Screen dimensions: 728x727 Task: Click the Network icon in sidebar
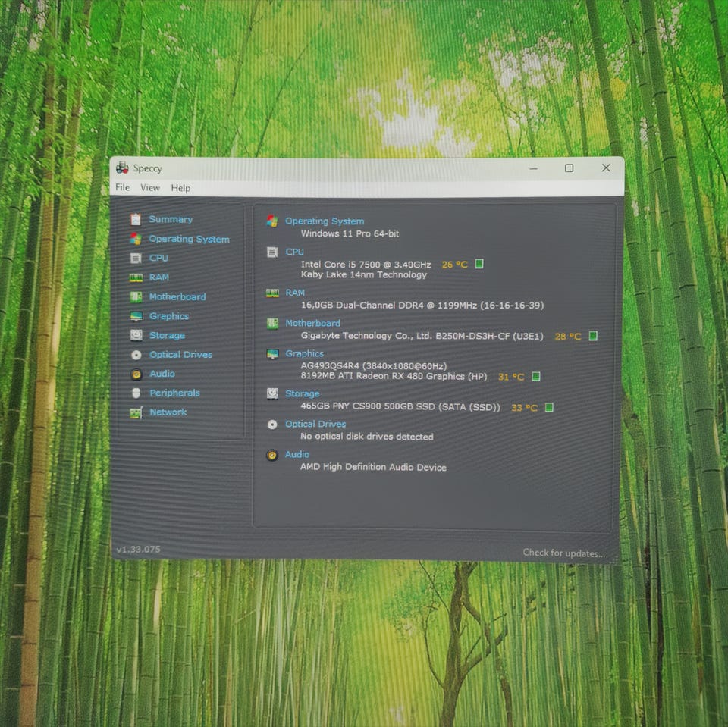coord(136,412)
